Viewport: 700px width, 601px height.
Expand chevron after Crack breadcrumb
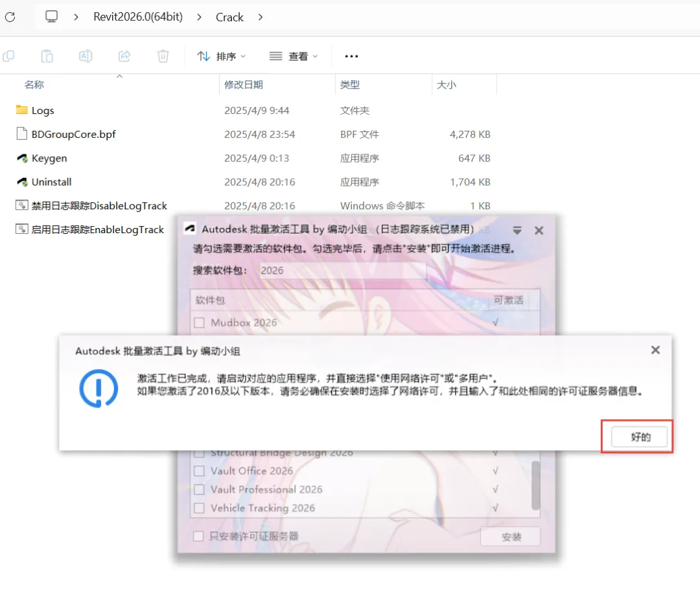click(261, 17)
